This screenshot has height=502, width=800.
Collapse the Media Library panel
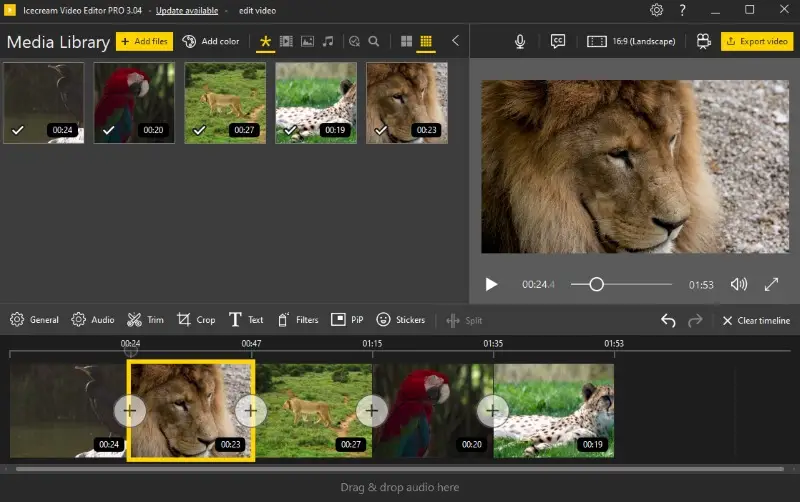[455, 41]
